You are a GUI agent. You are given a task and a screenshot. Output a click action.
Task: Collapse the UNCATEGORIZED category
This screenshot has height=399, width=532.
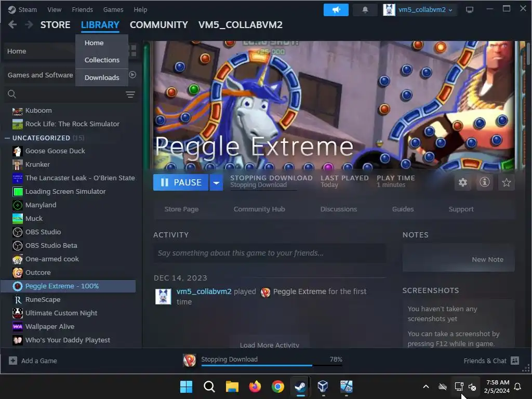pyautogui.click(x=7, y=138)
